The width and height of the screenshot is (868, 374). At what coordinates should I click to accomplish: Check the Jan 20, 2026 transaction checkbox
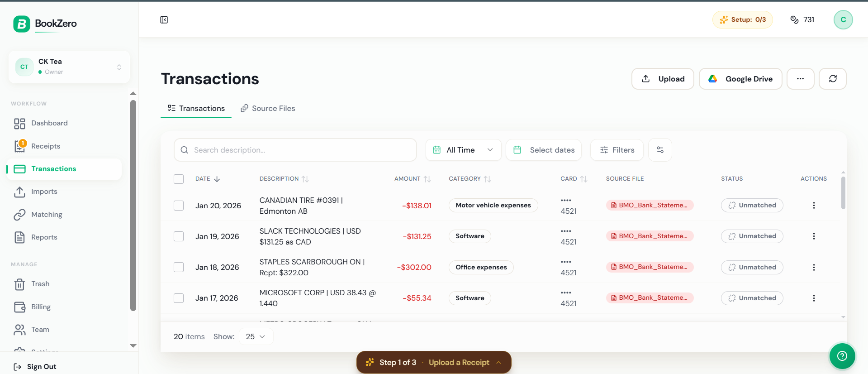[x=179, y=206]
